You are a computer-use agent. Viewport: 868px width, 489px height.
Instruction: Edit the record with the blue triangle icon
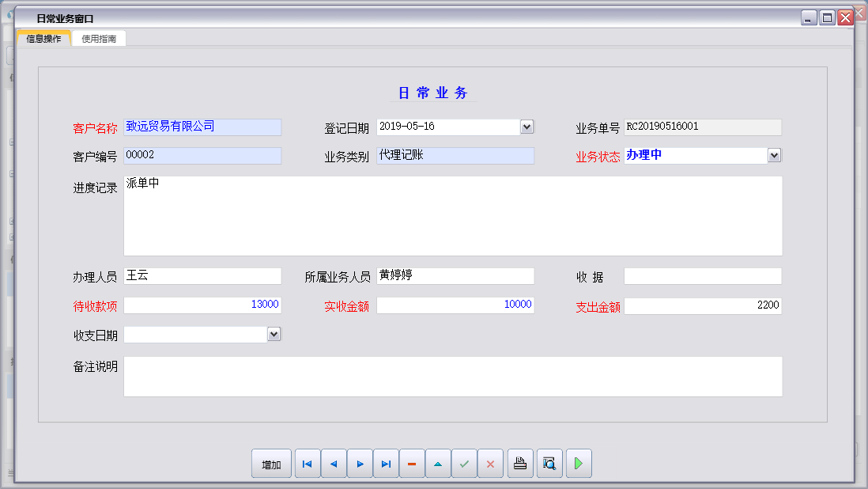tap(438, 464)
